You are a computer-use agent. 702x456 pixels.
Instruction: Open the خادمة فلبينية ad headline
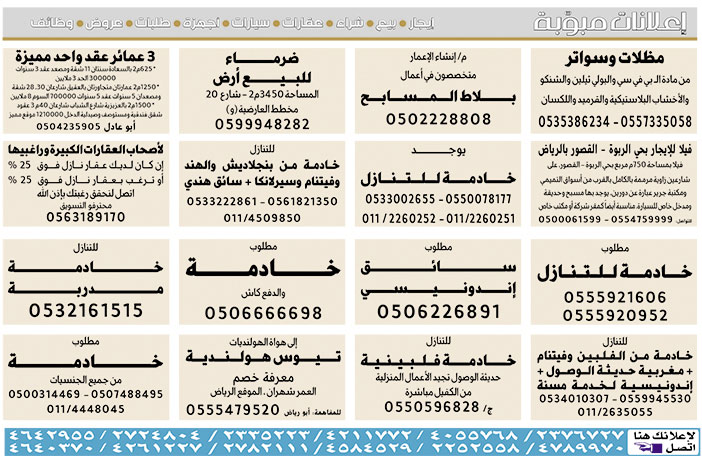[438, 360]
